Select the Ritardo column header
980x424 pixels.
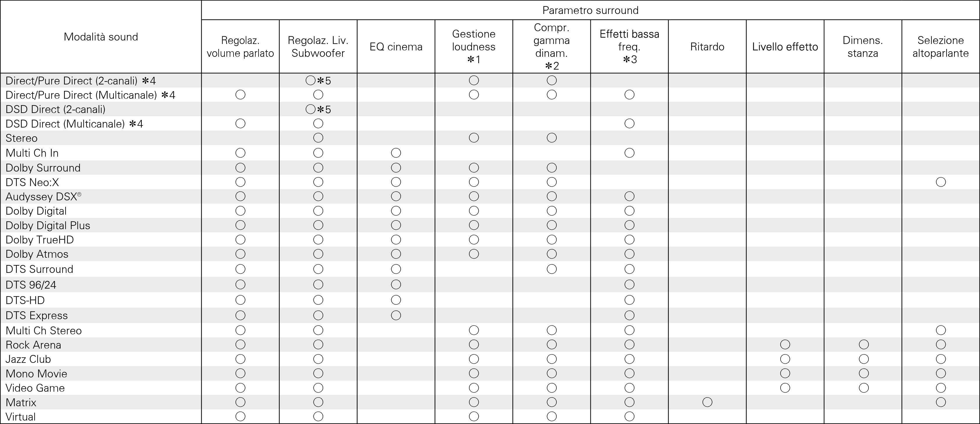[x=707, y=47]
